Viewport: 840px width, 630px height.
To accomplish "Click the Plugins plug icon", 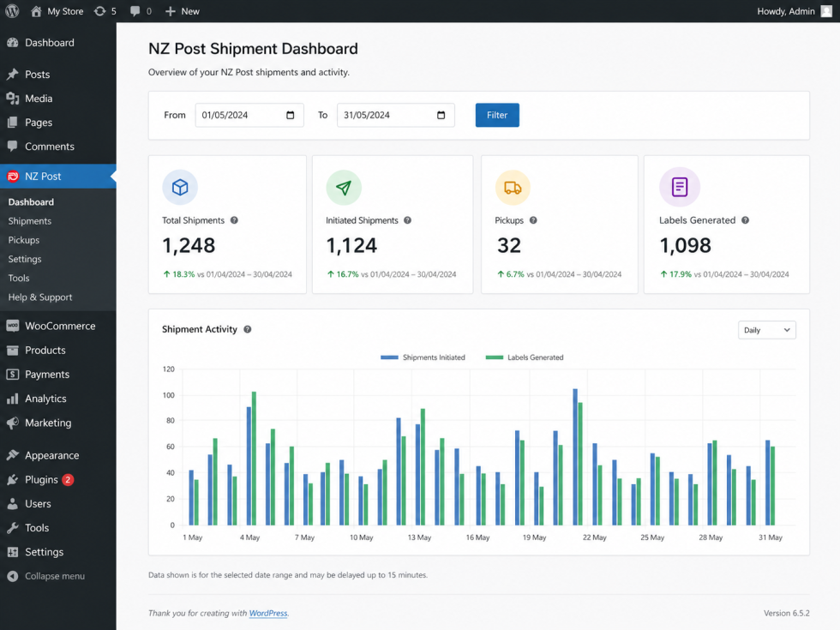I will coord(13,479).
